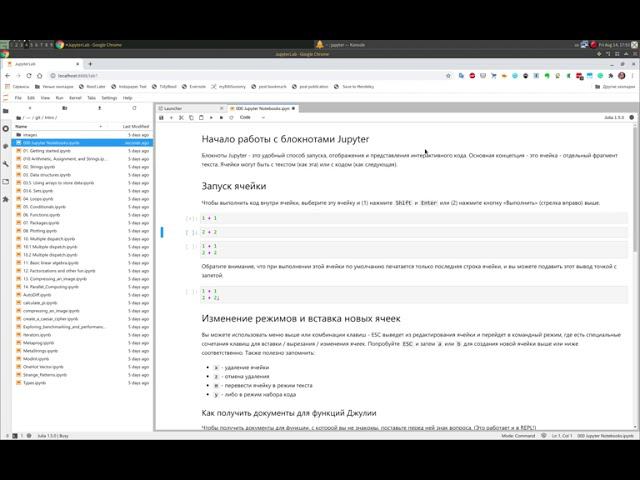This screenshot has width=640, height=480.
Task: Click the selected code cell containing 2 + 2
Action: (413, 232)
